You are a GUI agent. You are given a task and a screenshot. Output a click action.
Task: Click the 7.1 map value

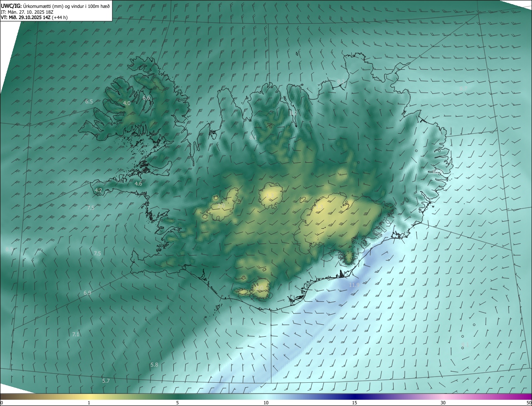point(76,334)
